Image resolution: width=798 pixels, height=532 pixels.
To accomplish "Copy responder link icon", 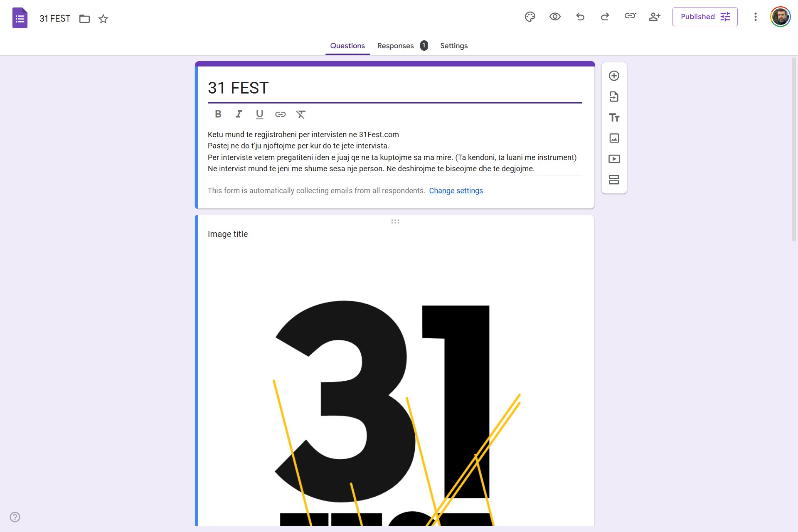I will pyautogui.click(x=630, y=16).
